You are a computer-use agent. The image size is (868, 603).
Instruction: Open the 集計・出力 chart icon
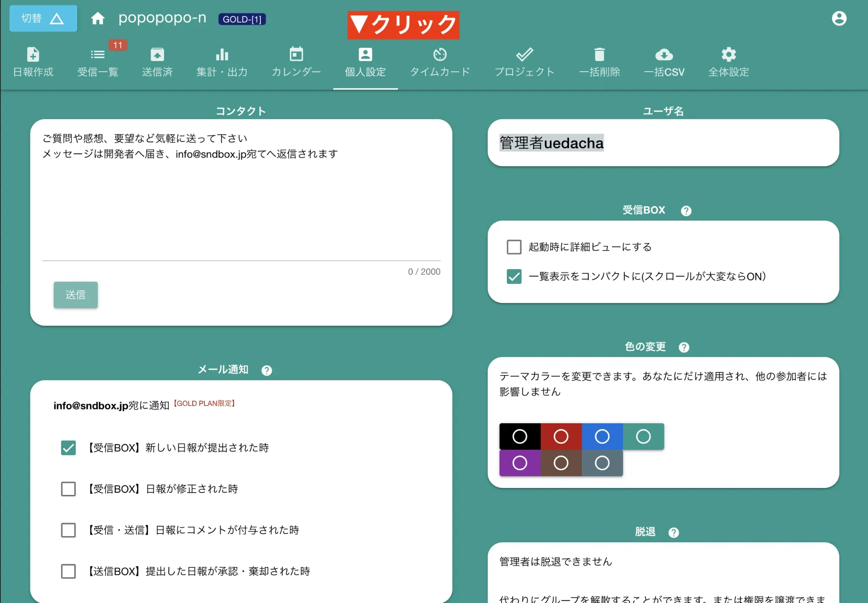[222, 61]
